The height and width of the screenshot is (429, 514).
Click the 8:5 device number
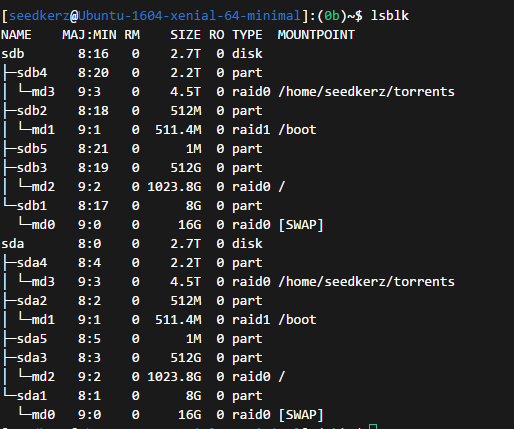pyautogui.click(x=89, y=339)
